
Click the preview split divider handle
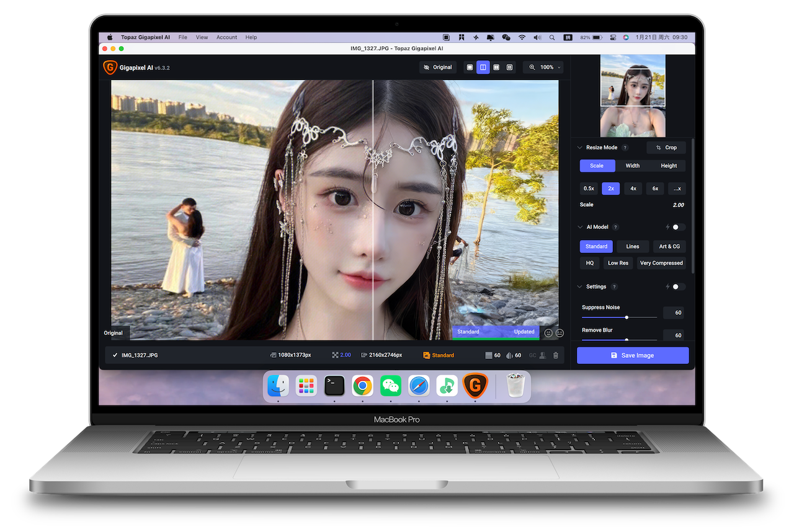tap(373, 210)
